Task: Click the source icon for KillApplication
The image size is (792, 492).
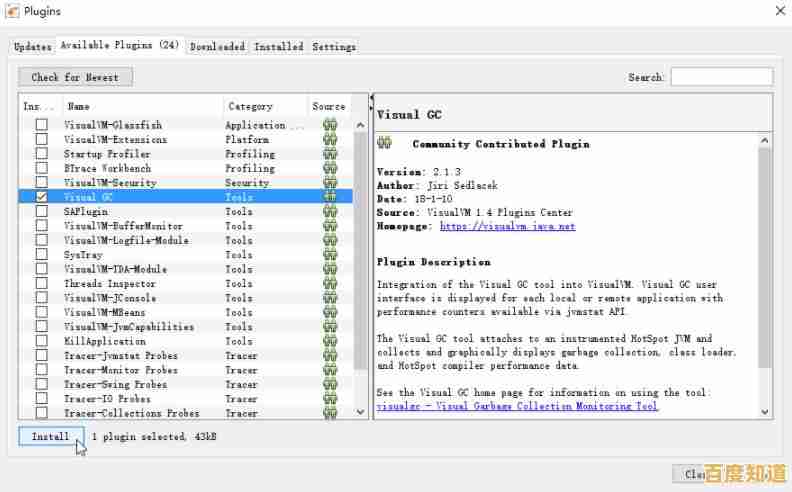Action: click(329, 341)
